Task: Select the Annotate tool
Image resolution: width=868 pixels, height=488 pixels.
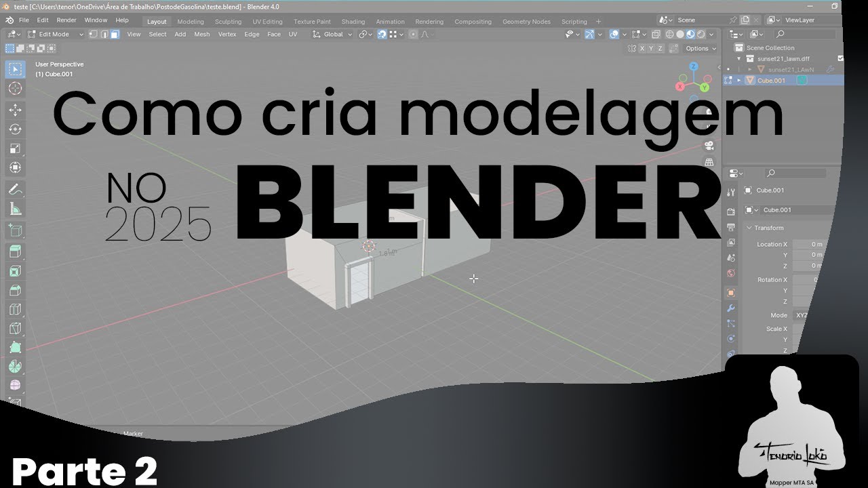Action: (15, 189)
